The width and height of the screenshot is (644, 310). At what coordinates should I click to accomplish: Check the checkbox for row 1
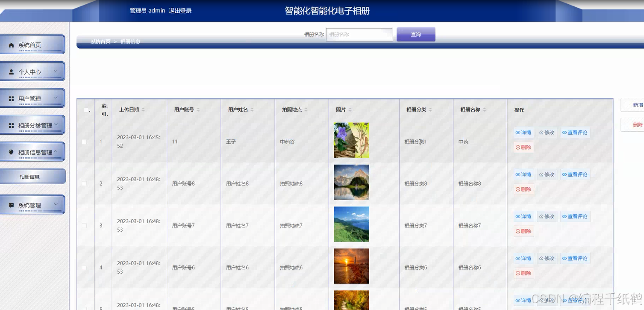(x=84, y=142)
